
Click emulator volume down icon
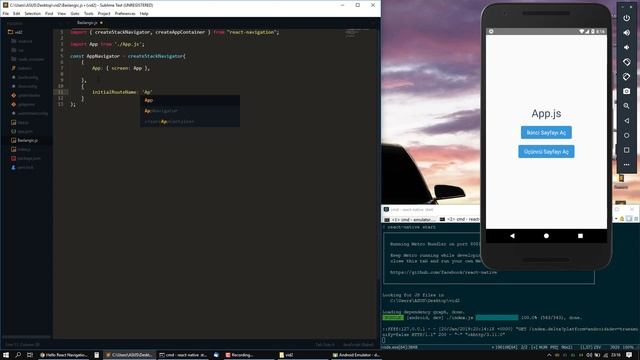coord(626,47)
